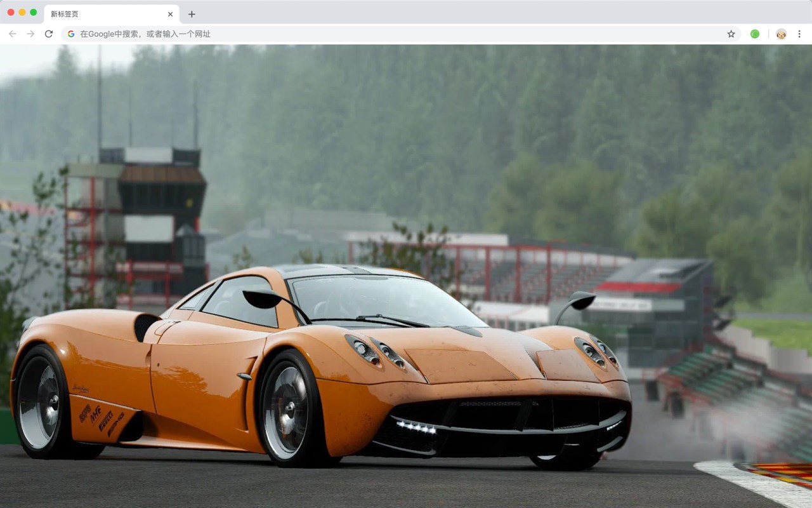812x508 pixels.
Task: Open the user profile avatar
Action: pyautogui.click(x=781, y=34)
